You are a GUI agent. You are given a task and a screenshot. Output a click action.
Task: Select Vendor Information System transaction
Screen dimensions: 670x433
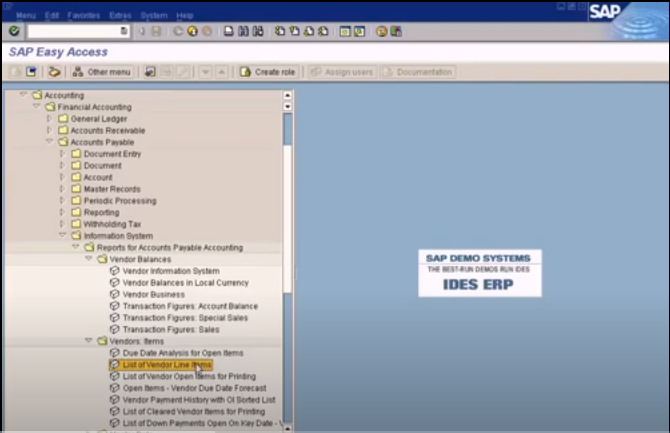point(171,271)
